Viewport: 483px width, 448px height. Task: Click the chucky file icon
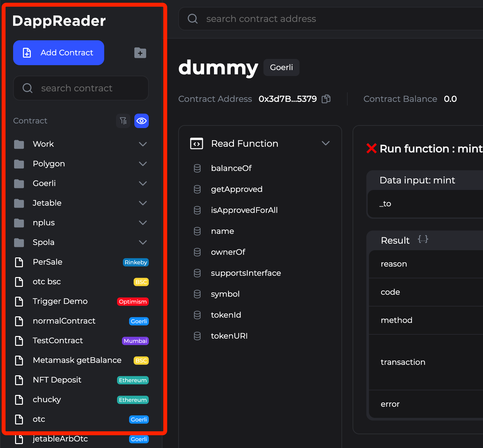coord(19,400)
